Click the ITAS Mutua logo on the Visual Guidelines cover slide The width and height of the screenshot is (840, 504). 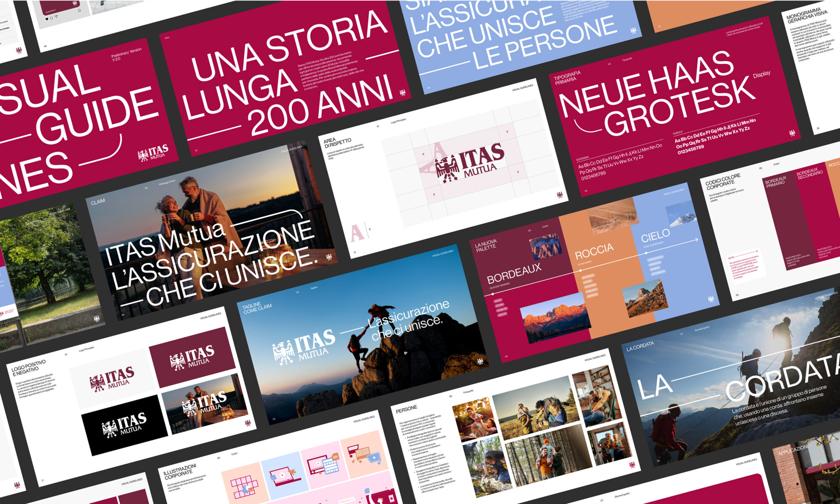[153, 153]
